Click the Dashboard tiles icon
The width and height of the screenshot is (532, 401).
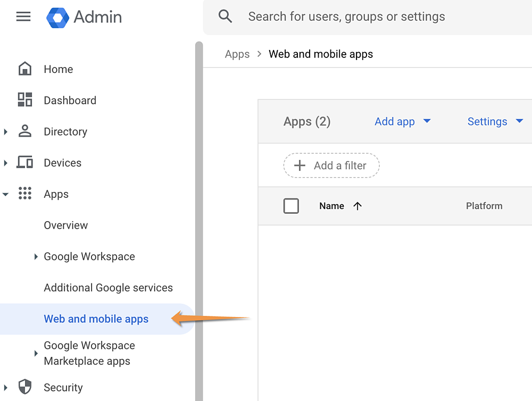25,99
